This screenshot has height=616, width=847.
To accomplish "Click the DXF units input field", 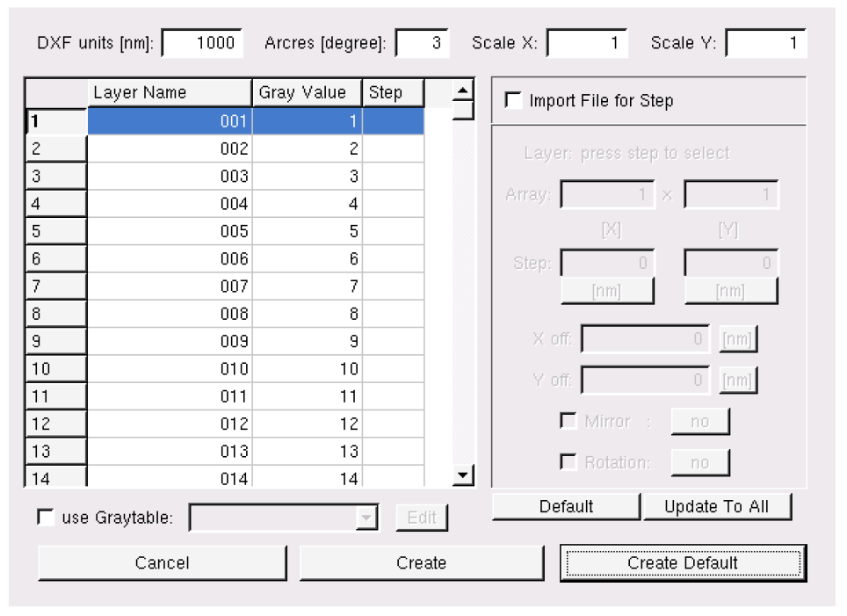I will (x=204, y=43).
